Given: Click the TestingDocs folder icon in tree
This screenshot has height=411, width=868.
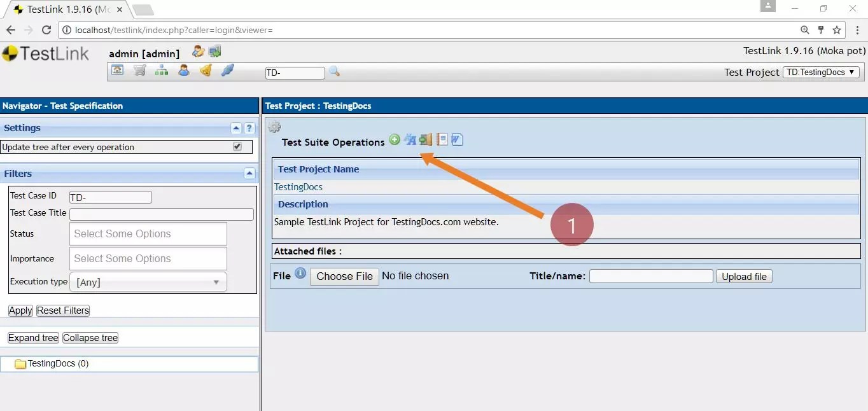Looking at the screenshot, I should [20, 364].
